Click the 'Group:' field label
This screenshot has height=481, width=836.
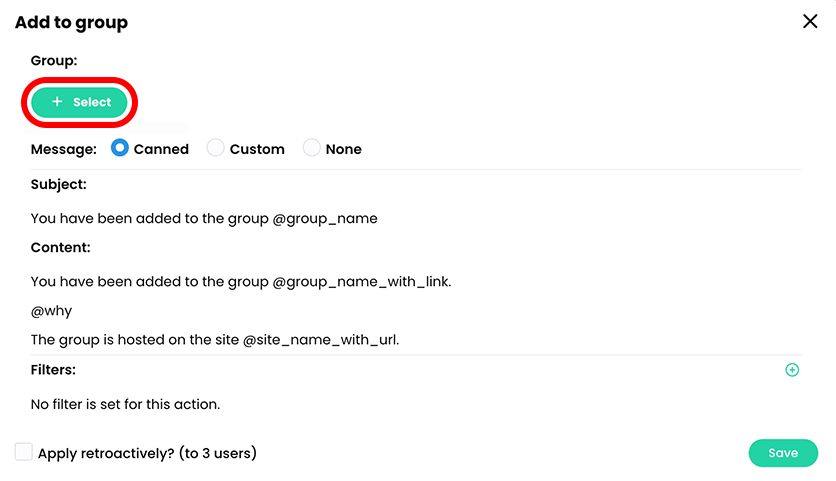tap(54, 61)
